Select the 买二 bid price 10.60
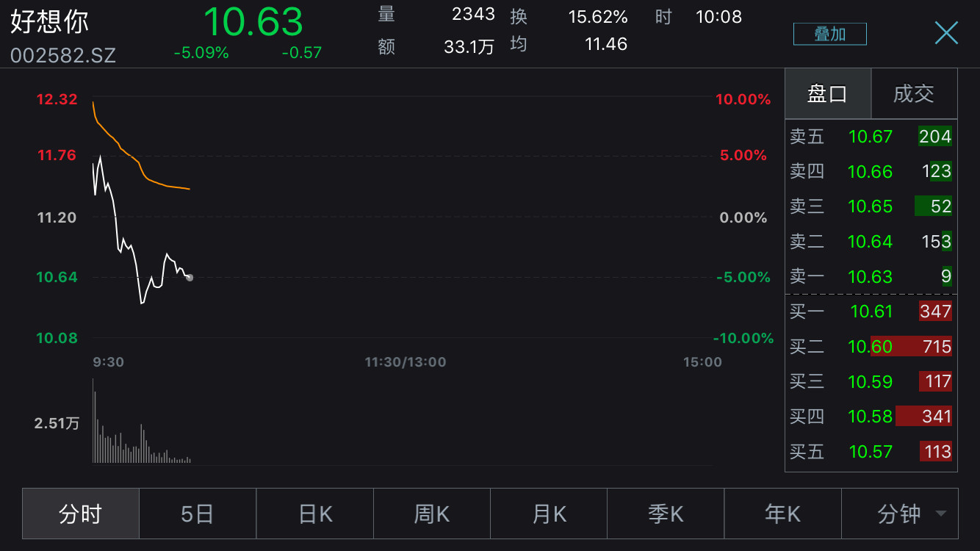This screenshot has width=980, height=551. click(x=871, y=346)
